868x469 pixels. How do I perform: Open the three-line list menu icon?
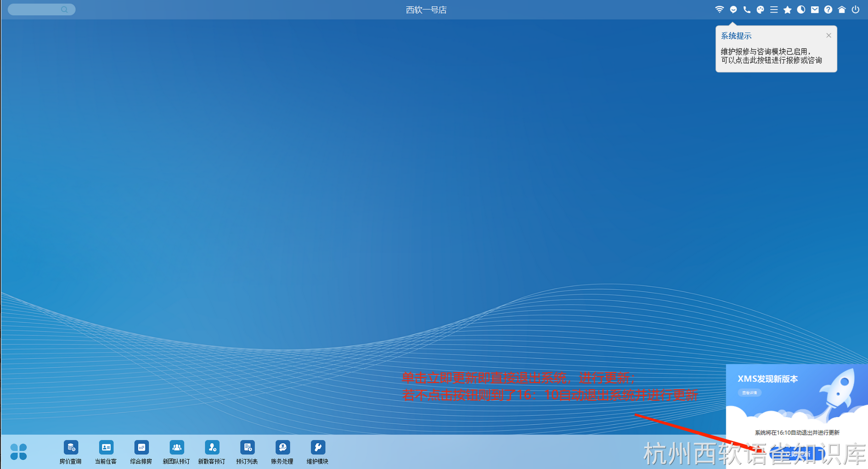774,9
